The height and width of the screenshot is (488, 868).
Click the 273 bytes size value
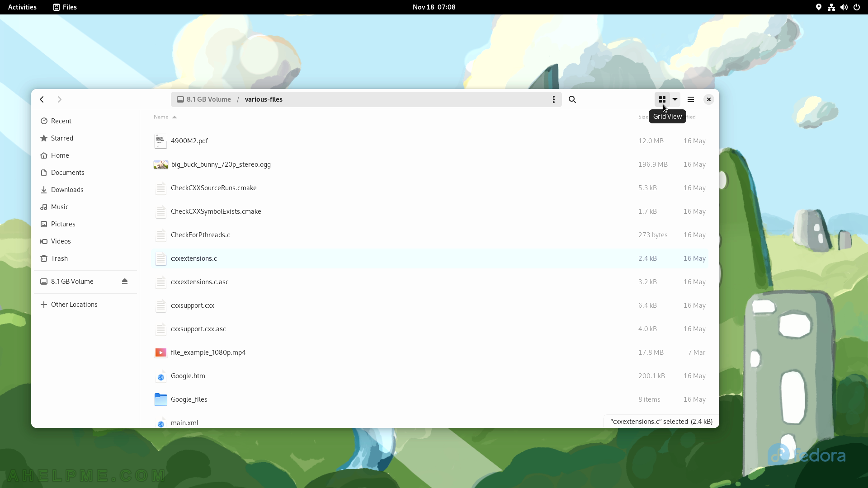point(653,235)
